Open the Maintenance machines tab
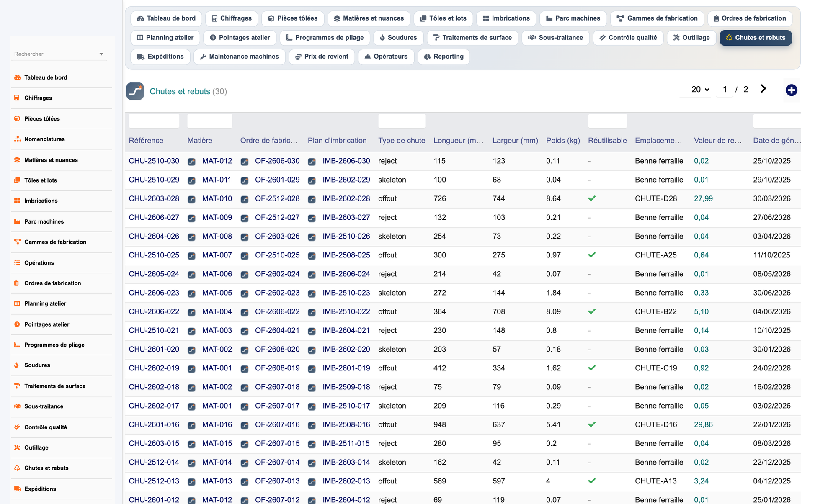This screenshot has height=504, width=815. pos(239,57)
